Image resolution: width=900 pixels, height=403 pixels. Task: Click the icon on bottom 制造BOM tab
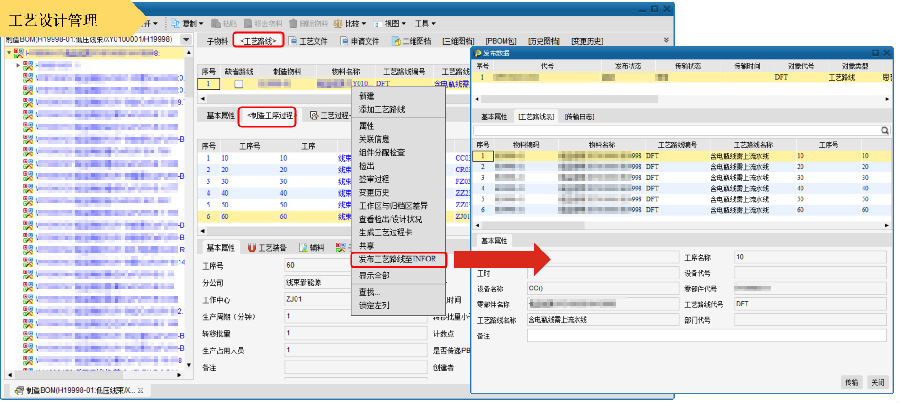[19, 390]
